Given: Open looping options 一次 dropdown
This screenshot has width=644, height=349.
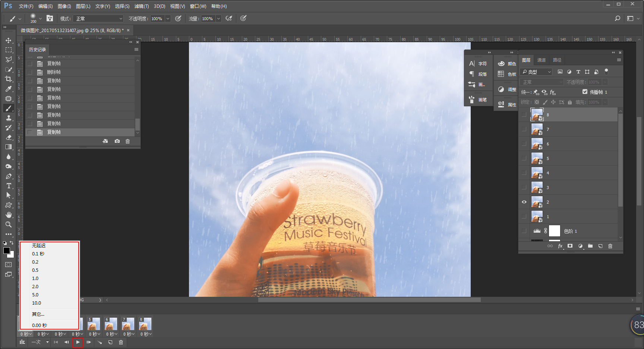Looking at the screenshot, I should [40, 342].
